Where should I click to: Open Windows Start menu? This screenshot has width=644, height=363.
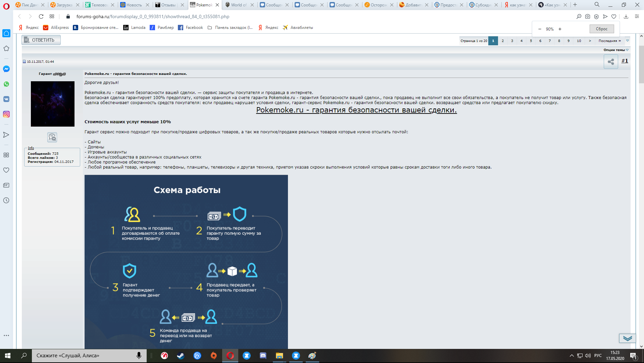click(x=8, y=356)
